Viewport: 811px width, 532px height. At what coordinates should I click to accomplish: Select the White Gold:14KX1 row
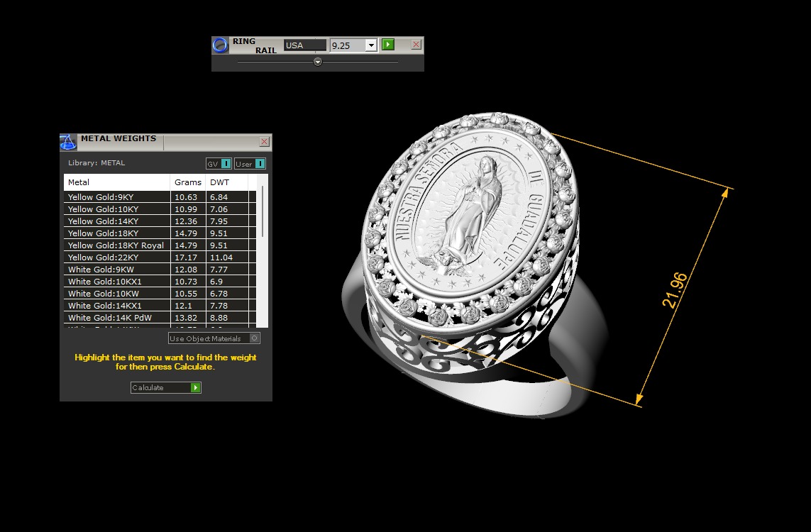point(160,306)
